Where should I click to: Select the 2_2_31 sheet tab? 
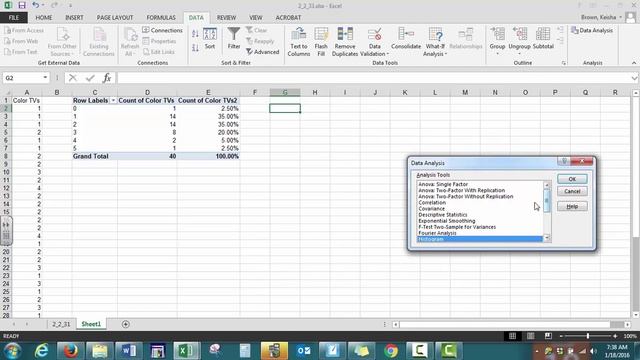61,324
